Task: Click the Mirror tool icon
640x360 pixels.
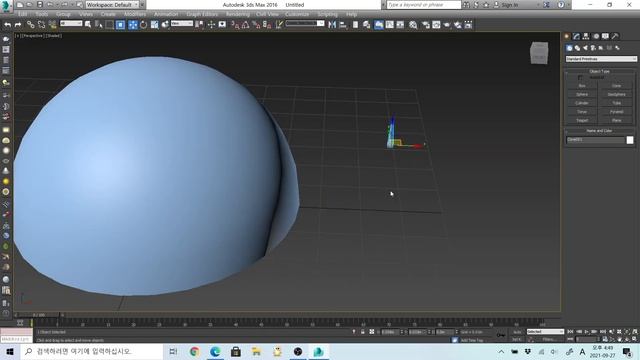Action: [x=332, y=25]
